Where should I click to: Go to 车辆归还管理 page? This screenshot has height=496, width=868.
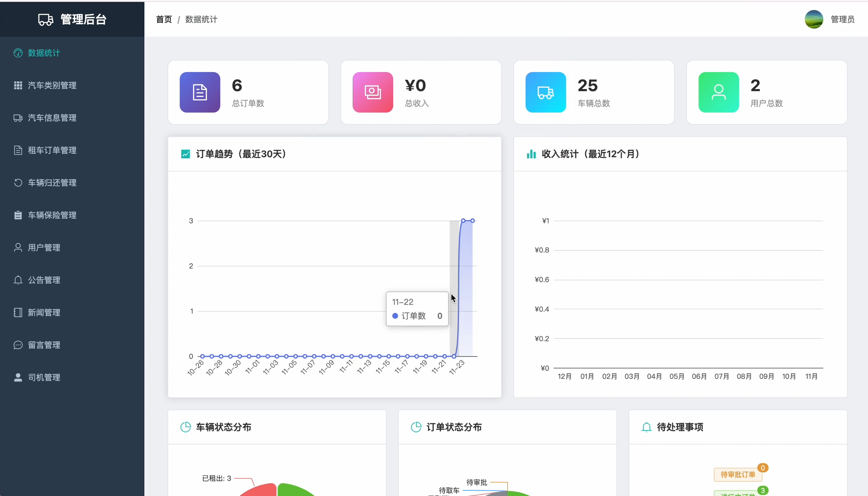pos(52,183)
